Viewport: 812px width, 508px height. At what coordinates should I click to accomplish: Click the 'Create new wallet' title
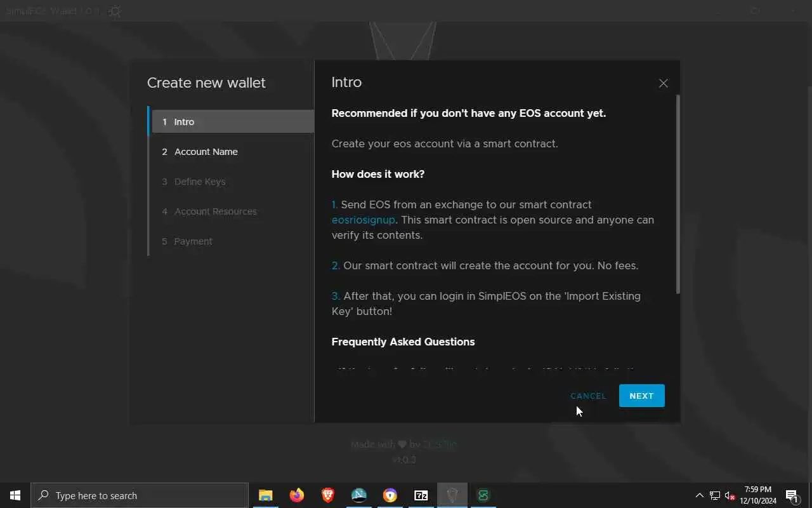point(206,83)
